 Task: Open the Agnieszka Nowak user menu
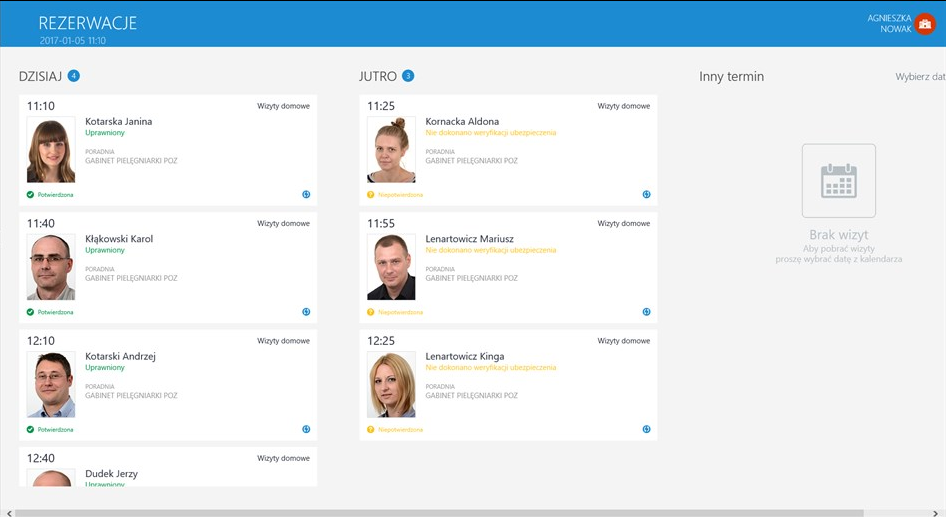889,24
